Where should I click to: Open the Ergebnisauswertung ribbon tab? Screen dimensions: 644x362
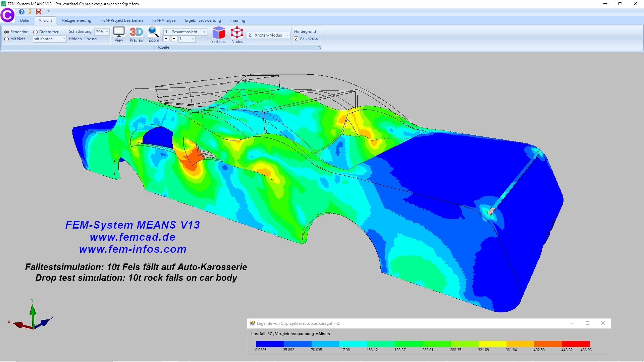203,20
